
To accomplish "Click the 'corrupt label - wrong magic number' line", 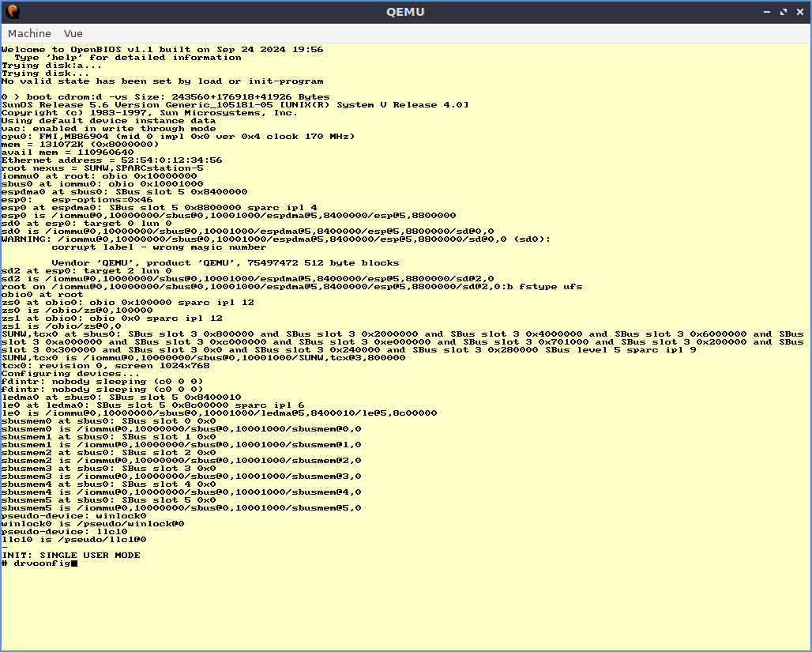I will click(x=159, y=247).
